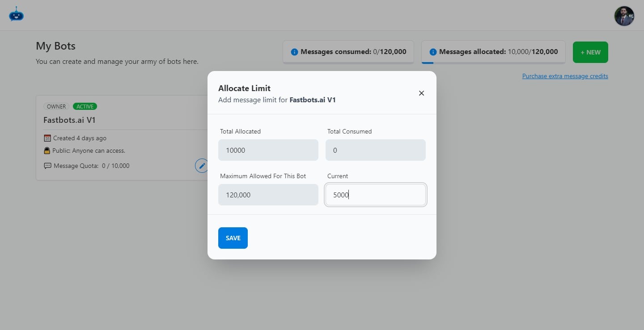Click the Allocate Limit dialog title
Screen dimensions: 644x330
pos(244,88)
